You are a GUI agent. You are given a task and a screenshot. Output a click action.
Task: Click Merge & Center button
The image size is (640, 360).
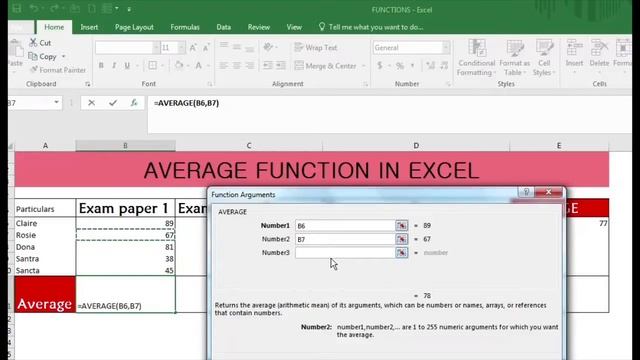point(326,66)
